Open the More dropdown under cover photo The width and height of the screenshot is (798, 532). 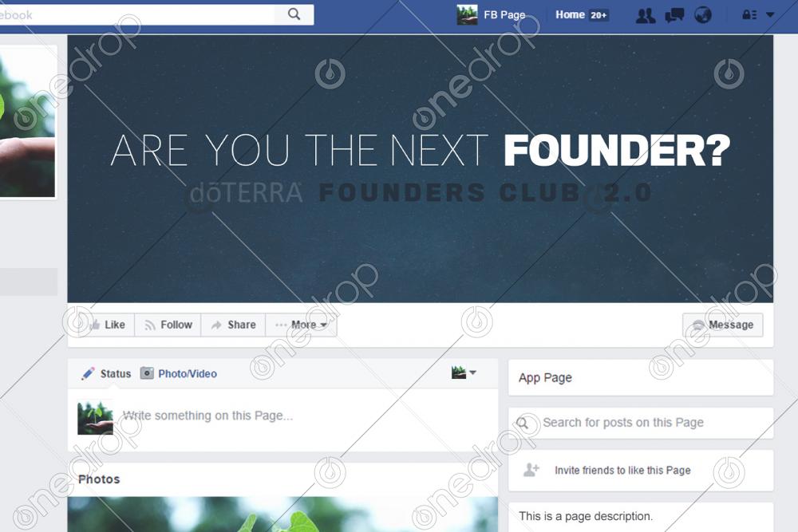pos(301,325)
